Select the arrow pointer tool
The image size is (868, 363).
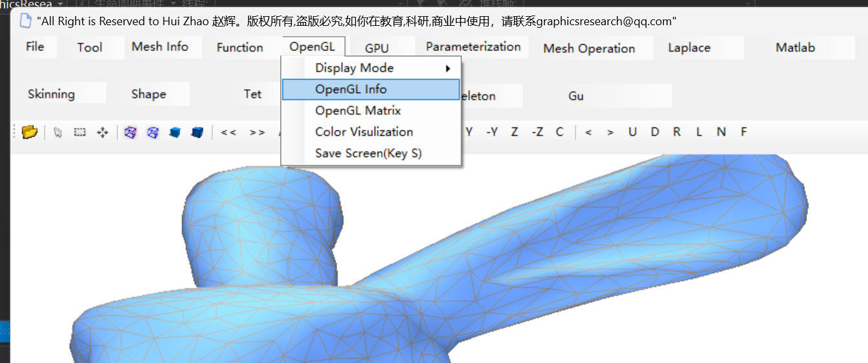coord(58,132)
